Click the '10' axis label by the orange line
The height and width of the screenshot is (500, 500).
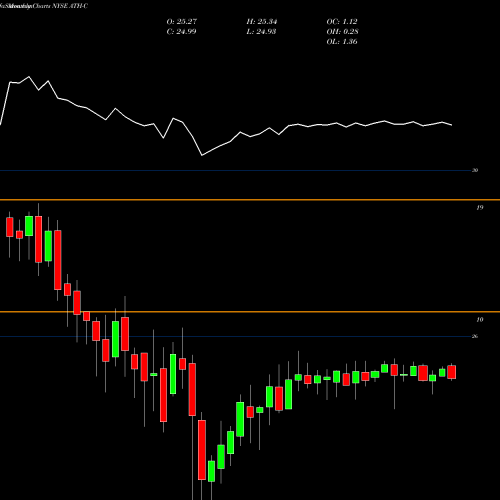click(479, 320)
